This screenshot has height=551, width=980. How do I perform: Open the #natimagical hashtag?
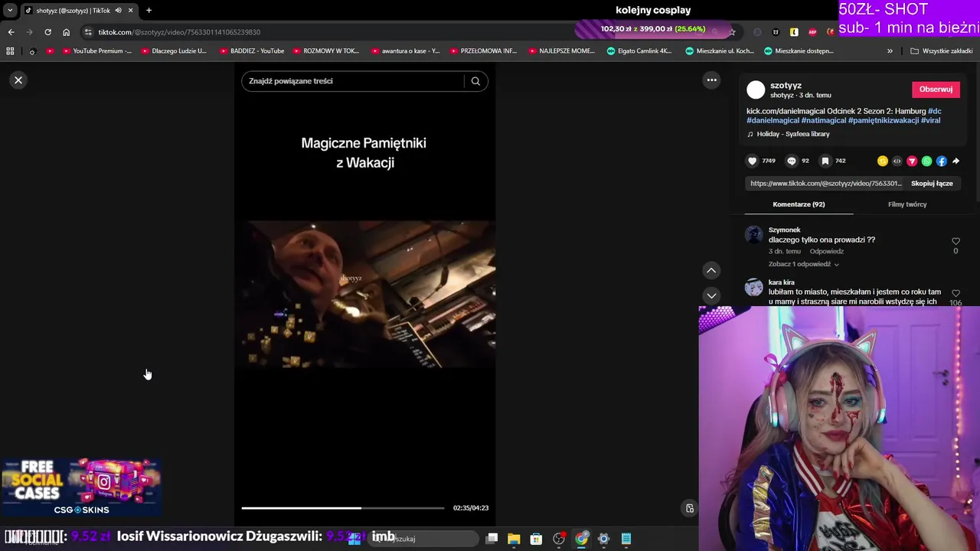(x=823, y=120)
